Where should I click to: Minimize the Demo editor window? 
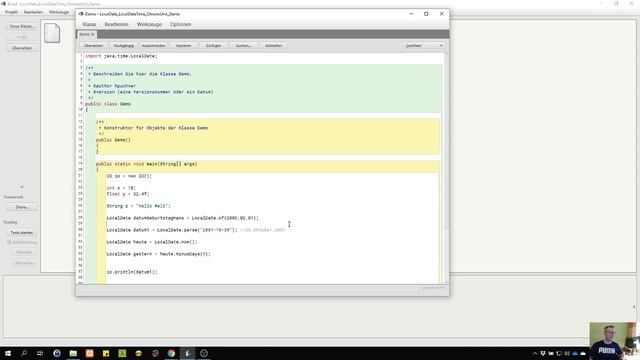[x=411, y=14]
